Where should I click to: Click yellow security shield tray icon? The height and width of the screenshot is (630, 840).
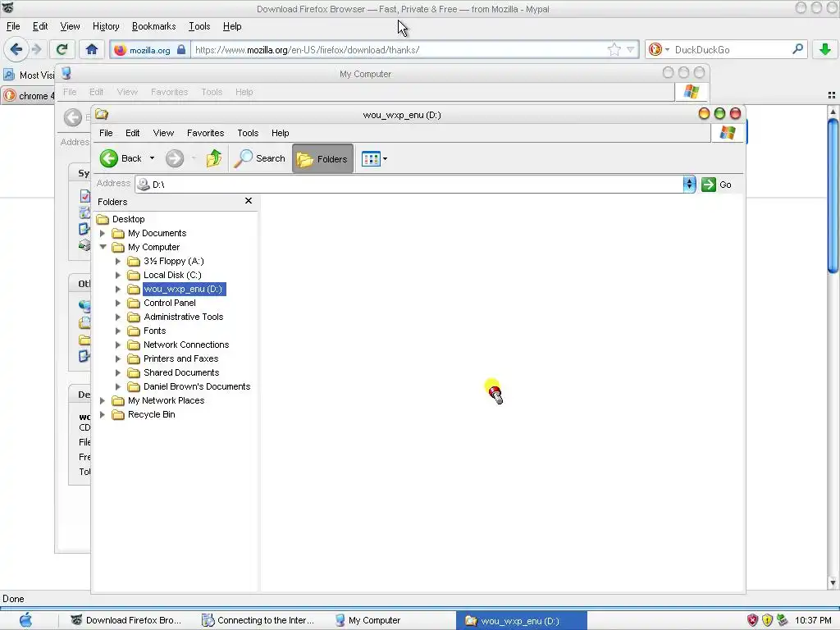click(767, 620)
